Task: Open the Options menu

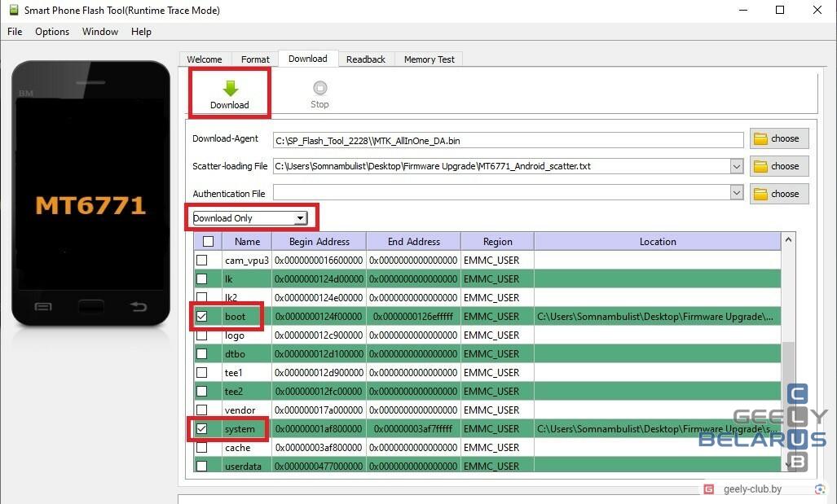Action: (x=52, y=32)
